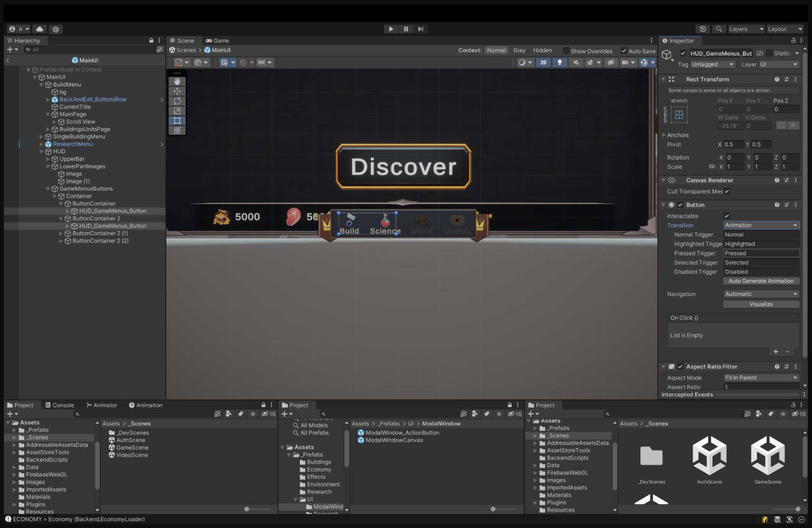Open Canvas Renderer component options menu
This screenshot has width=812, height=528.
(x=796, y=180)
